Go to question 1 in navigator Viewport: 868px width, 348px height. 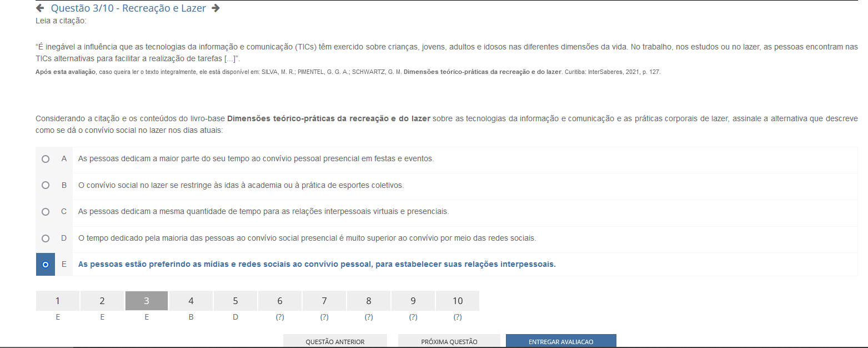click(58, 301)
